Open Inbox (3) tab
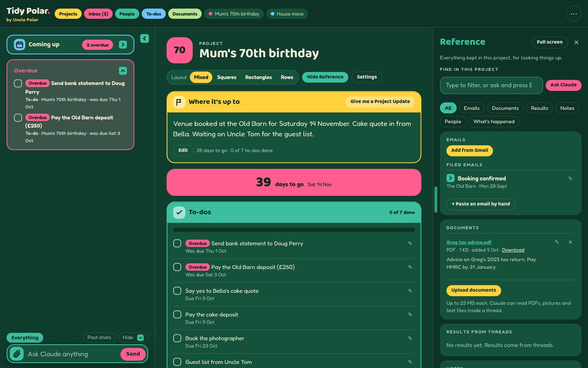Viewport: 588px width, 368px height. tap(98, 14)
